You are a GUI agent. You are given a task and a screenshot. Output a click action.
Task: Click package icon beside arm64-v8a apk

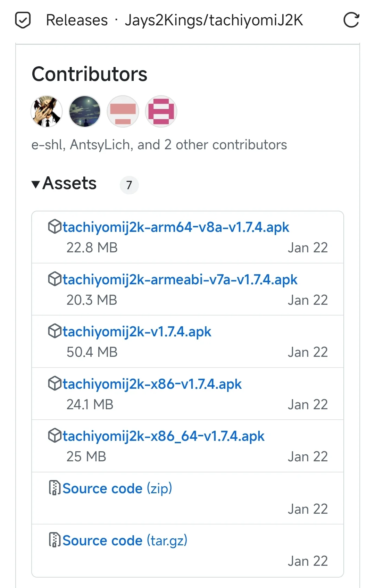pos(55,227)
